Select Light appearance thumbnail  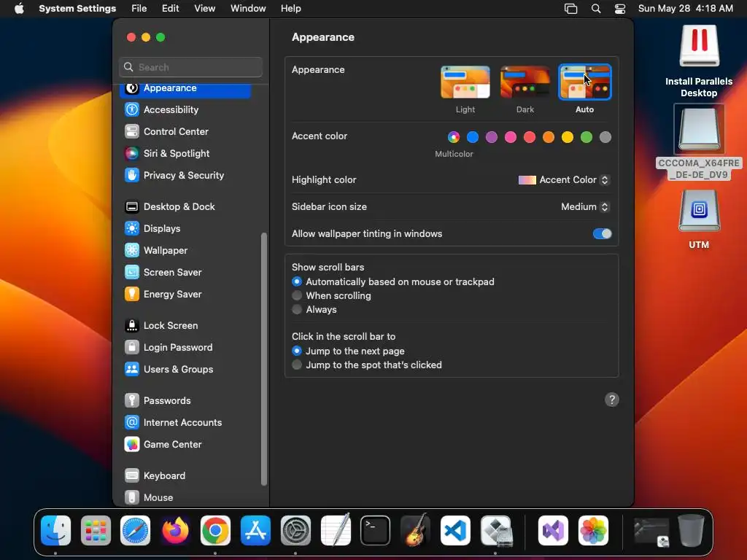(465, 82)
